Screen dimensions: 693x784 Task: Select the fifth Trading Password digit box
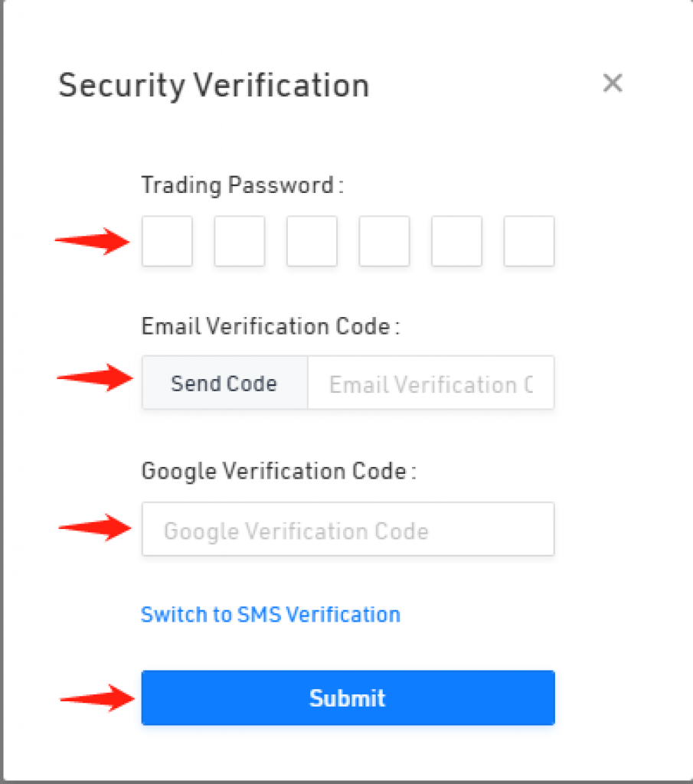point(457,241)
